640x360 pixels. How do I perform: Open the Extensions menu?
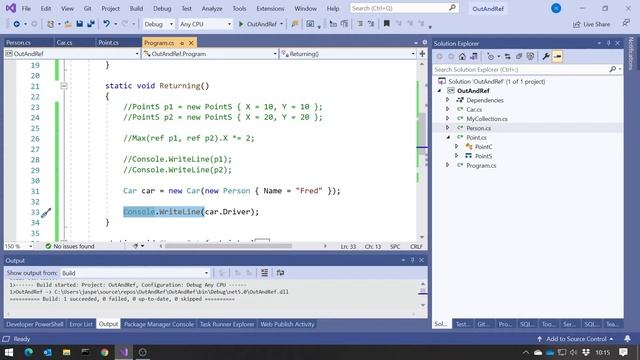pos(270,8)
